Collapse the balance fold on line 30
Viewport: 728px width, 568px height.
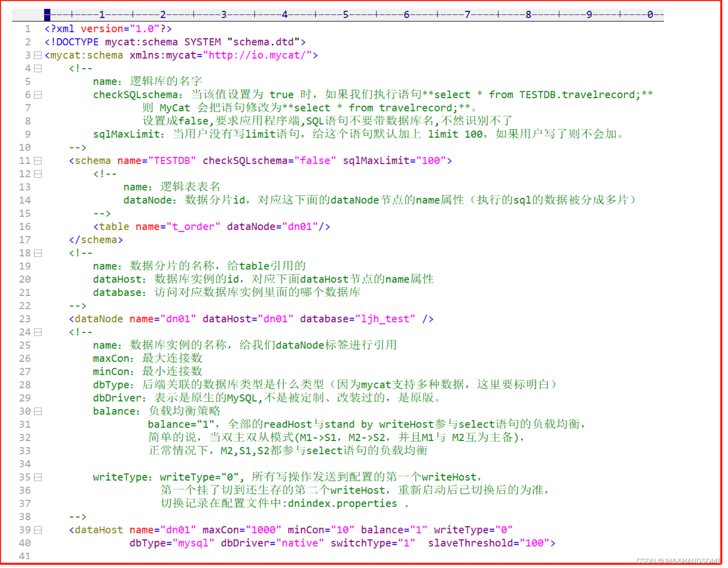[x=38, y=411]
